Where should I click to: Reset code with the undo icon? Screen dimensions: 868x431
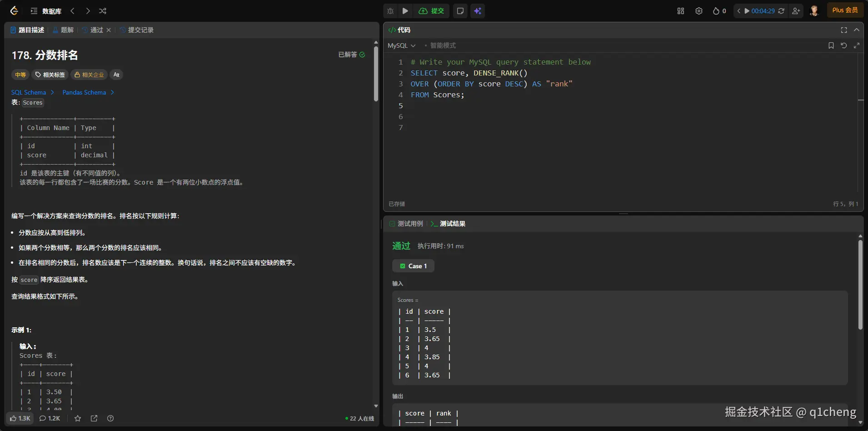point(844,45)
